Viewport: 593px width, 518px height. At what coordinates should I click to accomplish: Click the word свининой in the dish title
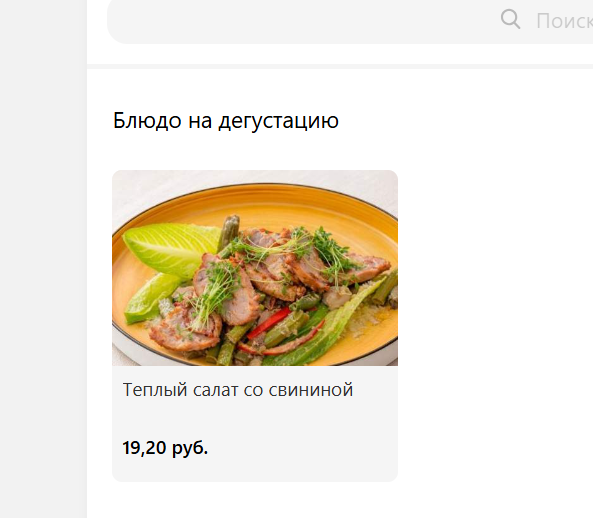point(311,389)
